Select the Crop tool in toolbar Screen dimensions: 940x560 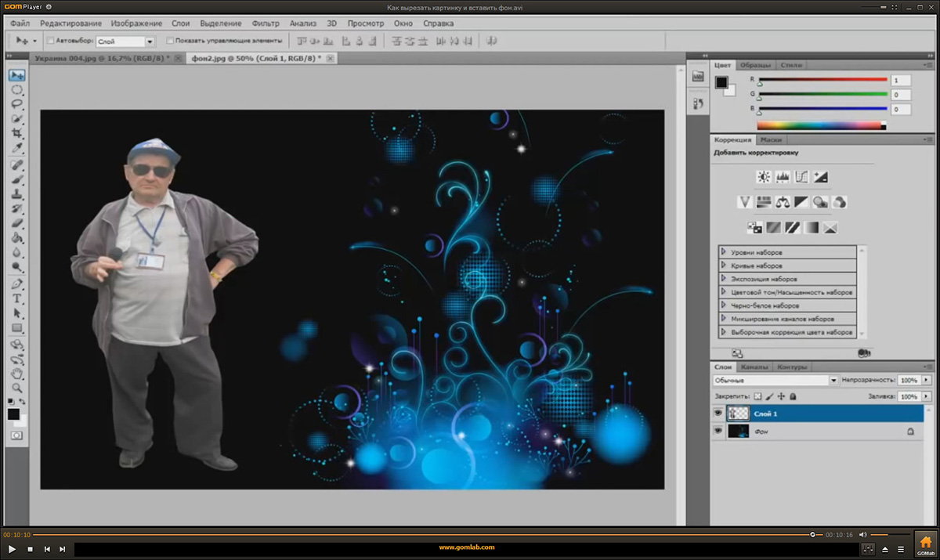[16, 134]
